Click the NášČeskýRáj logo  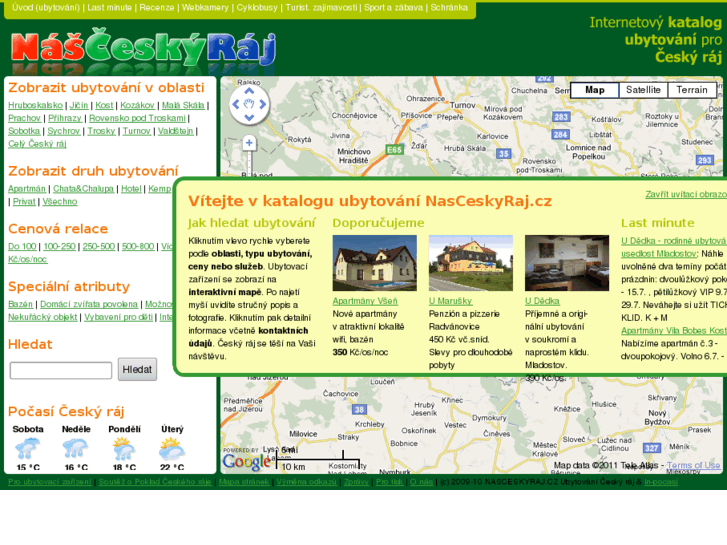click(x=143, y=49)
